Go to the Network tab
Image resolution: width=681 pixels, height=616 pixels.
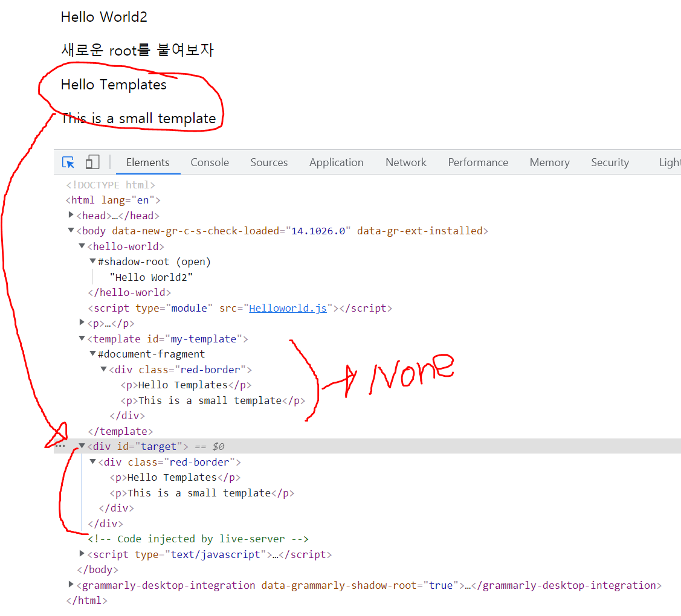[406, 162]
